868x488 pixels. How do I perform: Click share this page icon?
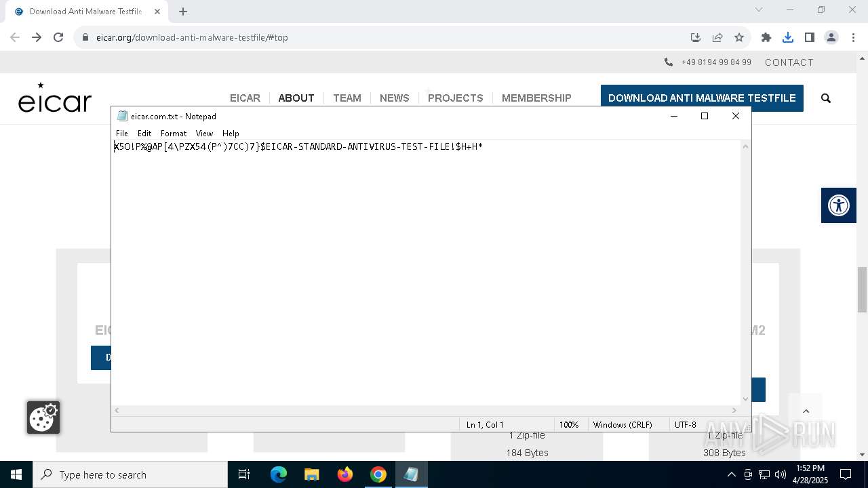[x=717, y=37]
